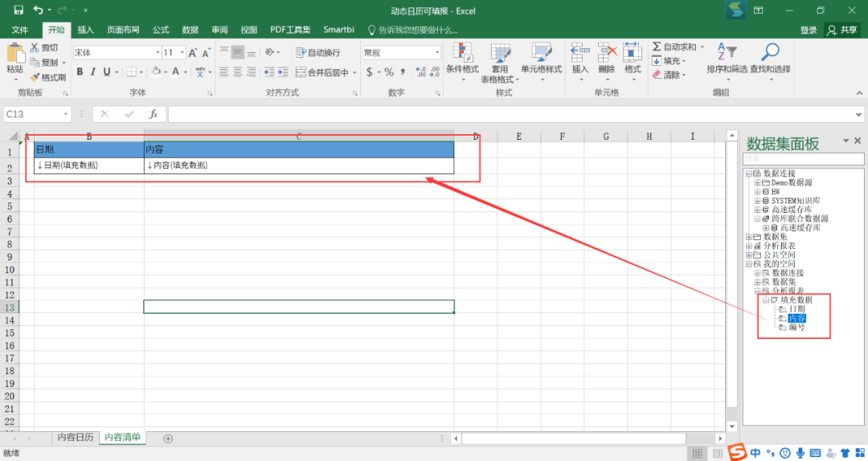Click the 共享 share button

point(842,31)
